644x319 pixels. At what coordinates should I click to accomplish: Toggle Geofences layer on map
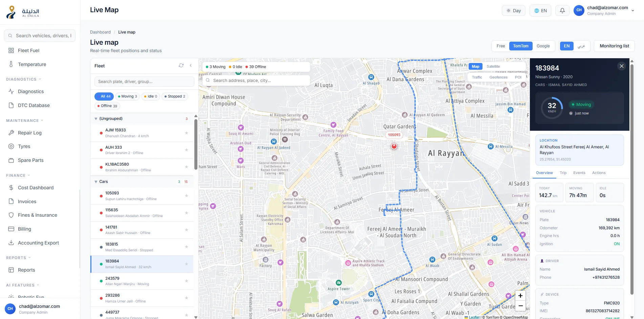pos(498,77)
